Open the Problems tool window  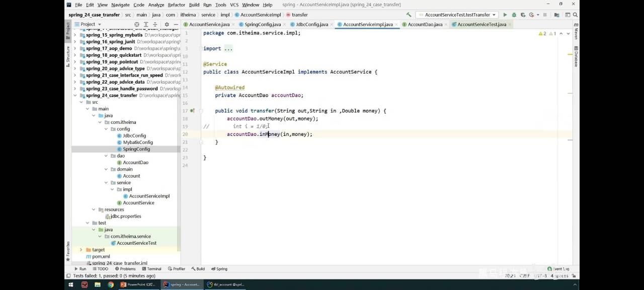click(x=124, y=269)
